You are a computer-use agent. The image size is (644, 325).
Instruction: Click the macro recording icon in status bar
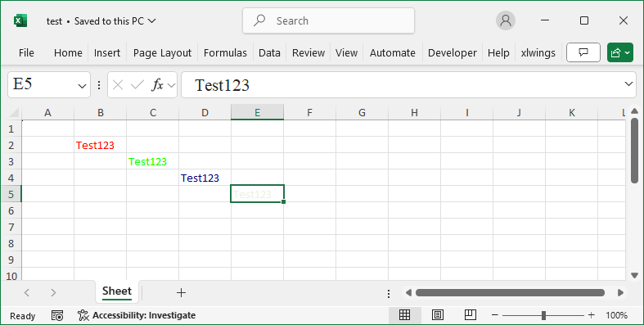coord(57,315)
